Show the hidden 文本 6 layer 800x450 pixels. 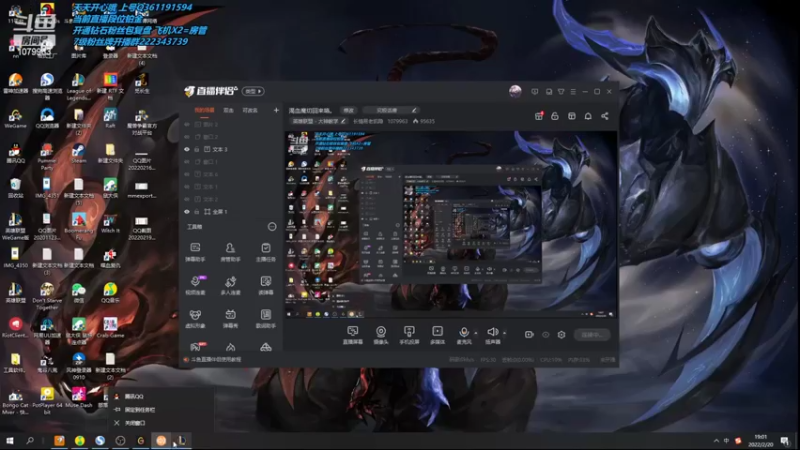(x=187, y=174)
